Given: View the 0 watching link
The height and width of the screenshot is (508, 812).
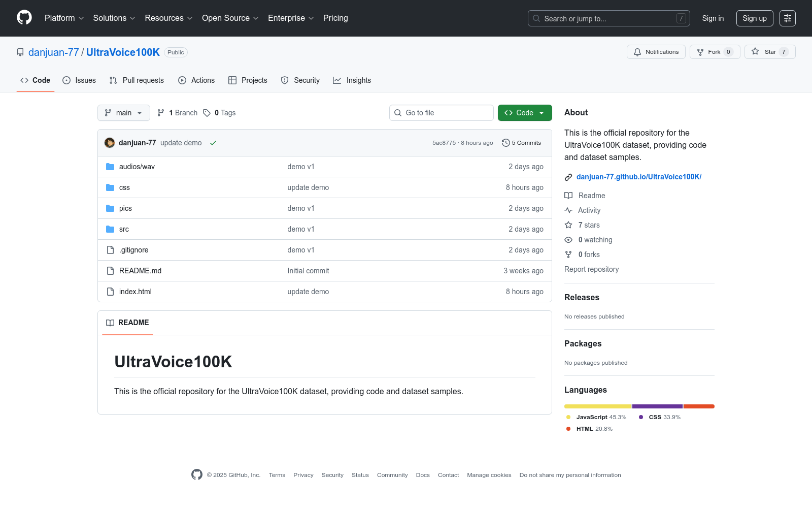Looking at the screenshot, I should 589,240.
